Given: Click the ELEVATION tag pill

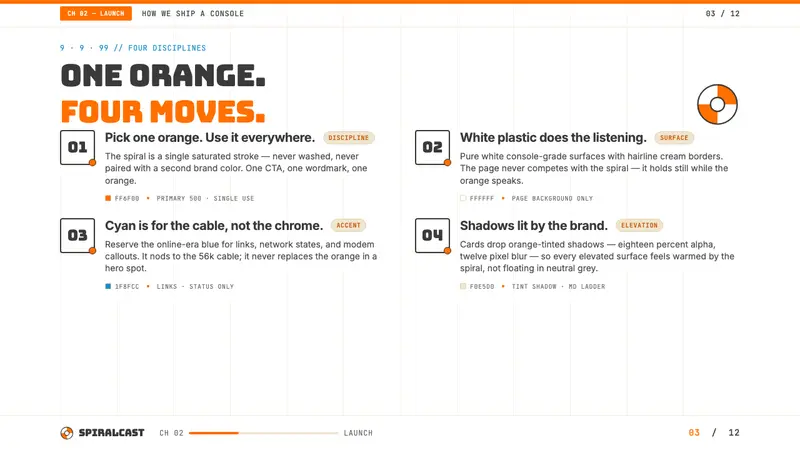Looking at the screenshot, I should (639, 226).
